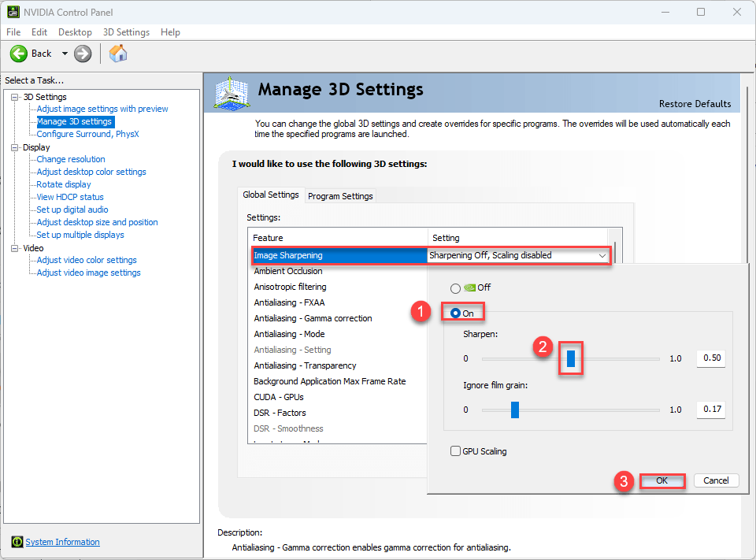Collapse the Display tree node
Viewport: 756px width, 560px height.
[14, 147]
